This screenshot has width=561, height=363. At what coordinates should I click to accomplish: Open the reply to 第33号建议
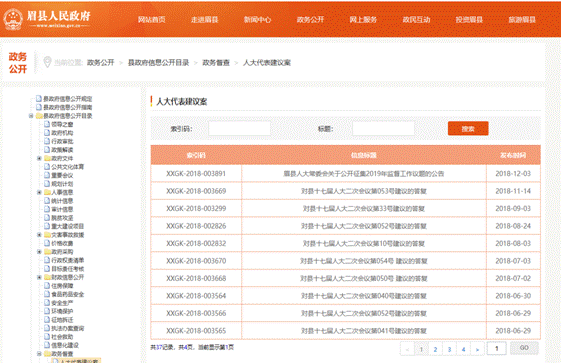pyautogui.click(x=364, y=209)
